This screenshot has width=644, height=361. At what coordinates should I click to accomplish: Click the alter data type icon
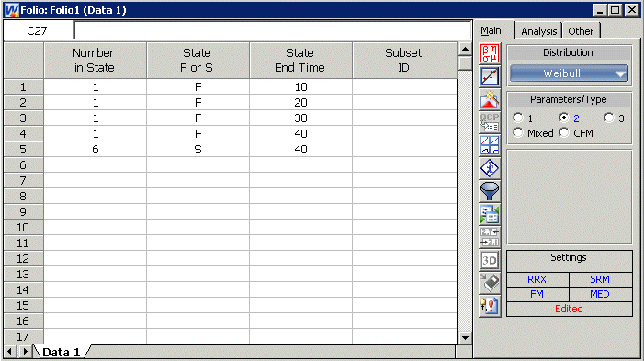coord(490,214)
